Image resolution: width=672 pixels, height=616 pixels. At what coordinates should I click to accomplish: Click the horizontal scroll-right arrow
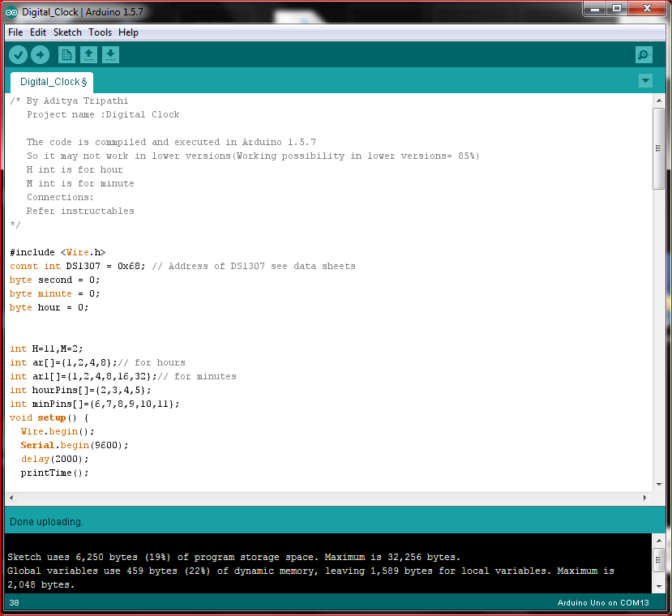[x=644, y=498]
